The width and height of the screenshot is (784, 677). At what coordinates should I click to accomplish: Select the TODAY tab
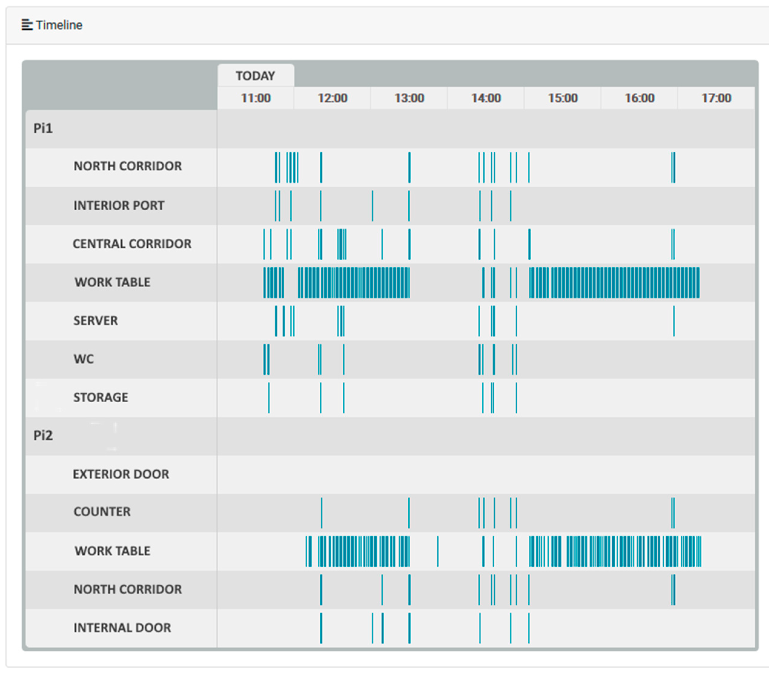(x=255, y=76)
